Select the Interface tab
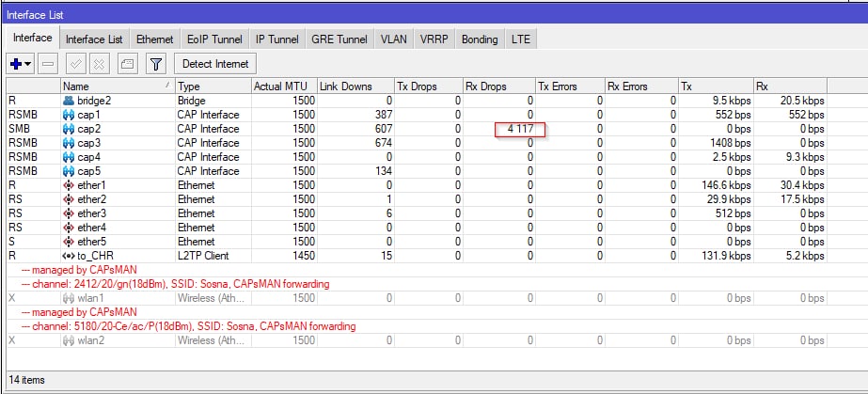Viewport: 868px width, 394px height. tap(33, 39)
